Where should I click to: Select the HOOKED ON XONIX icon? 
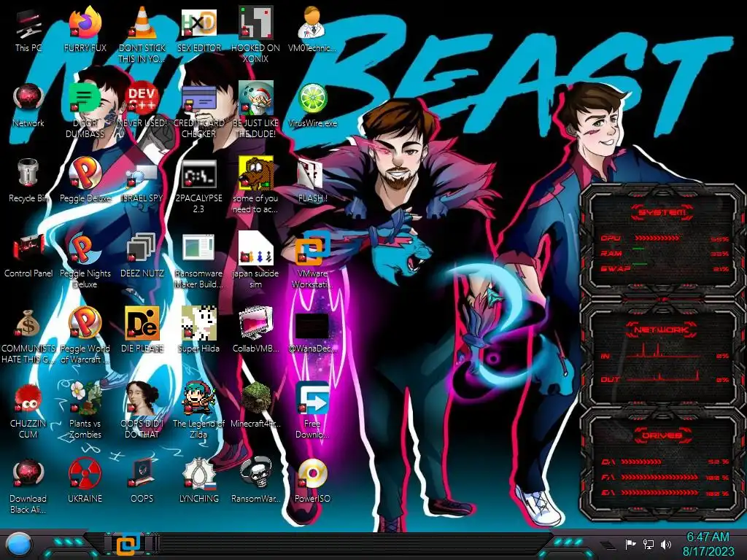[256, 23]
